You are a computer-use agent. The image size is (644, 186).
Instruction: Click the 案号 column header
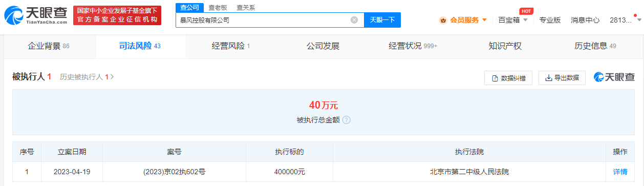click(174, 152)
